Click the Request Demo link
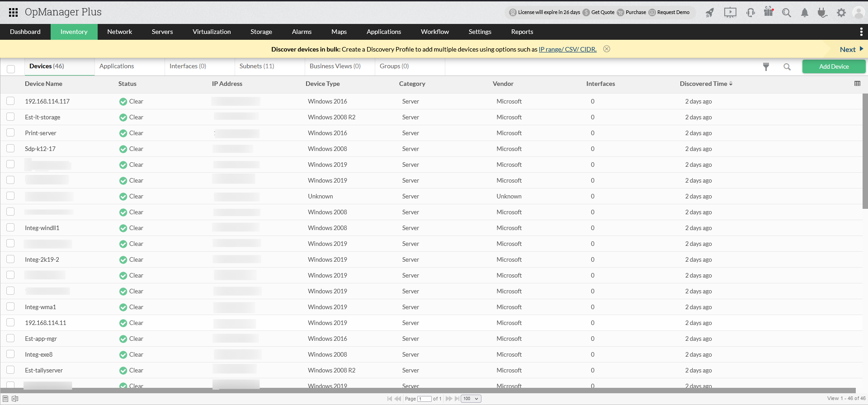The height and width of the screenshot is (405, 868). [x=673, y=12]
